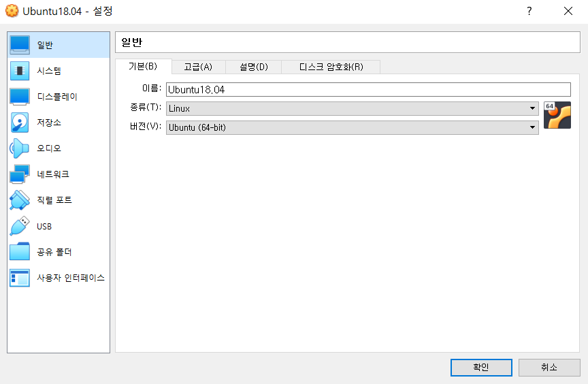Switch to the 디스크 암호화(R) tab
588x384 pixels.
[331, 67]
